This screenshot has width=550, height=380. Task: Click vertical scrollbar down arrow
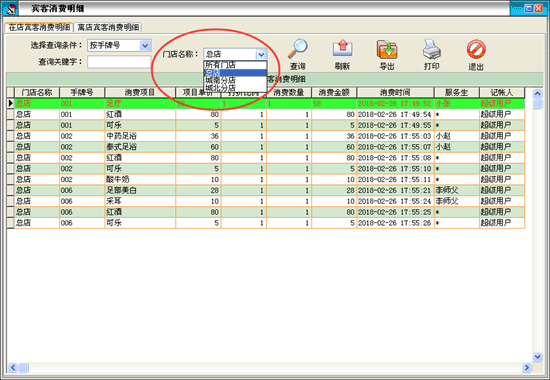537,357
